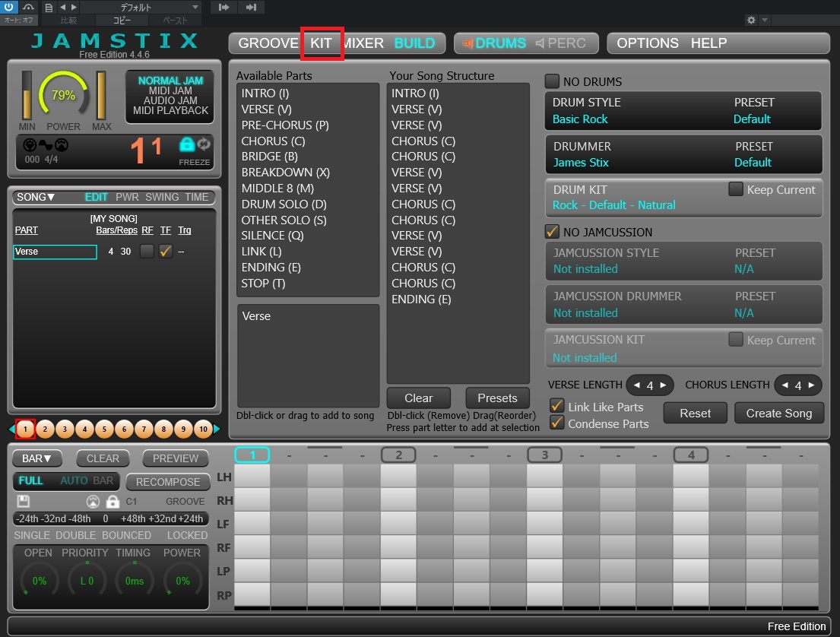This screenshot has height=637, width=840.
Task: Open the BAR dropdown menu
Action: point(36,458)
